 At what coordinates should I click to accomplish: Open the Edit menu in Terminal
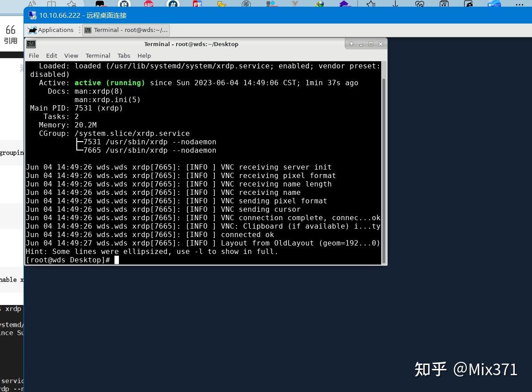click(51, 55)
